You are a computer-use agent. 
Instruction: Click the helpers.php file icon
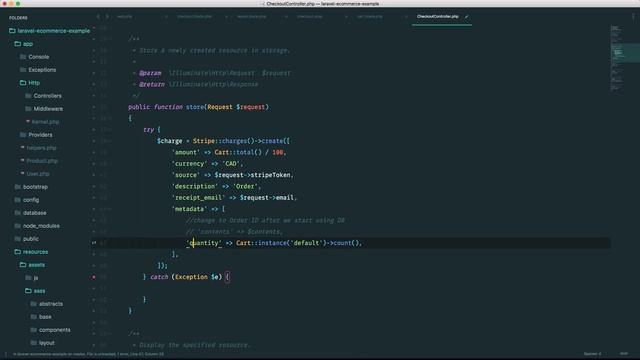(22, 147)
